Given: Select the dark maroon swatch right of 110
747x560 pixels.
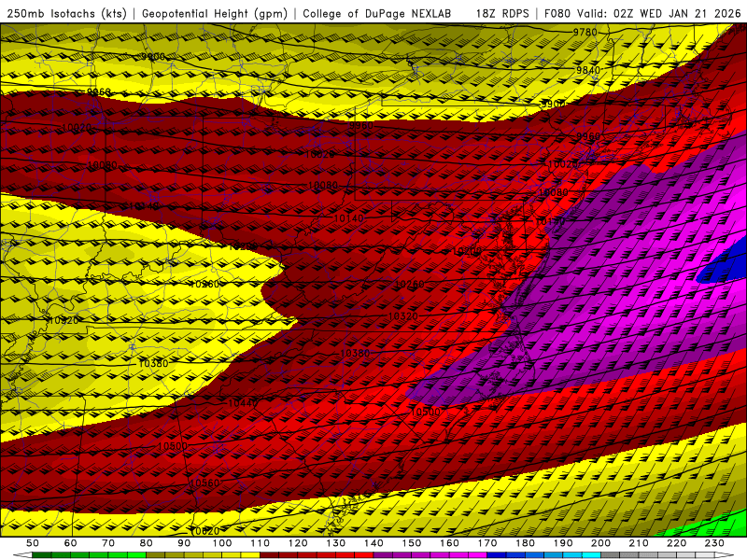Looking at the screenshot, I should [x=269, y=555].
